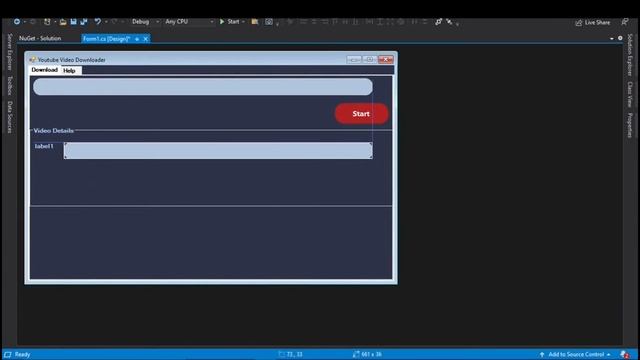Click Add to Source Control
This screenshot has height=360, width=640.
576,354
